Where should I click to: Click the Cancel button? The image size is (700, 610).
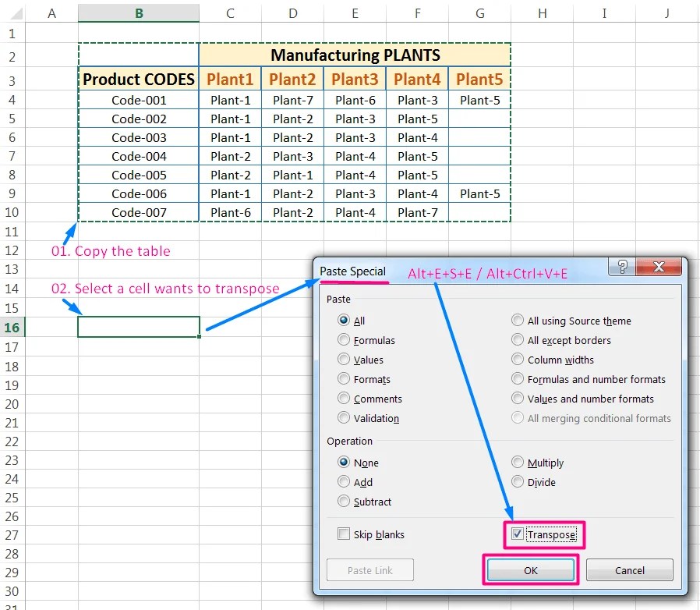tap(629, 570)
